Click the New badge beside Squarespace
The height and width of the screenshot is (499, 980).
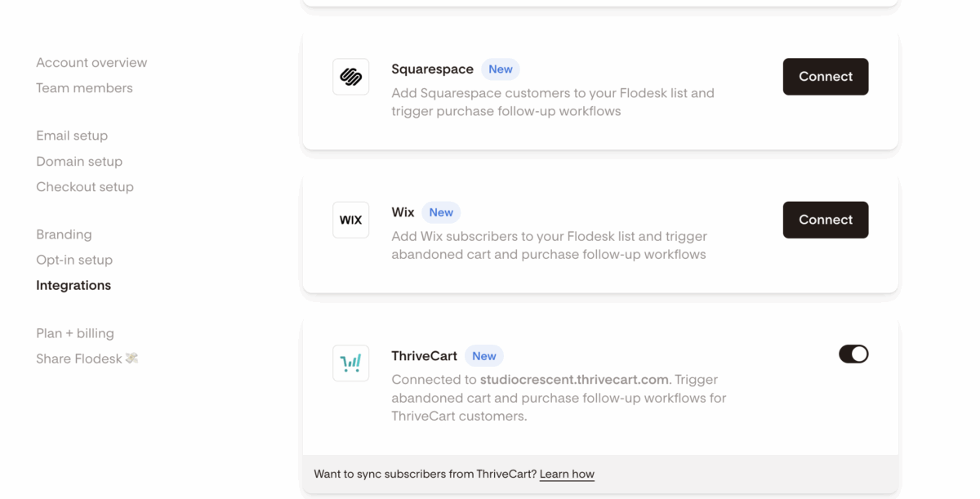501,69
